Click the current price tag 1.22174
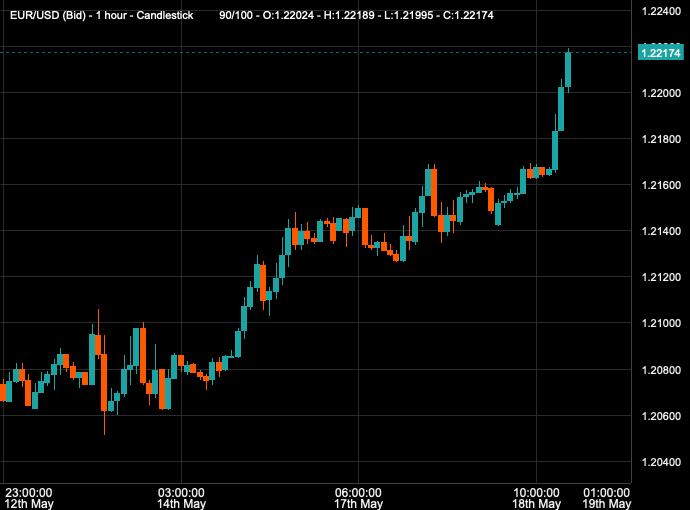 tap(661, 53)
